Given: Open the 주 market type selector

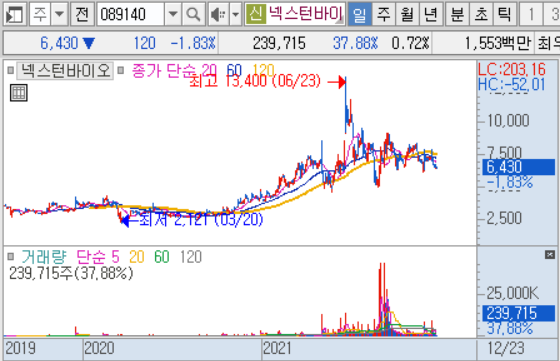Looking at the screenshot, I should pyautogui.click(x=40, y=14).
